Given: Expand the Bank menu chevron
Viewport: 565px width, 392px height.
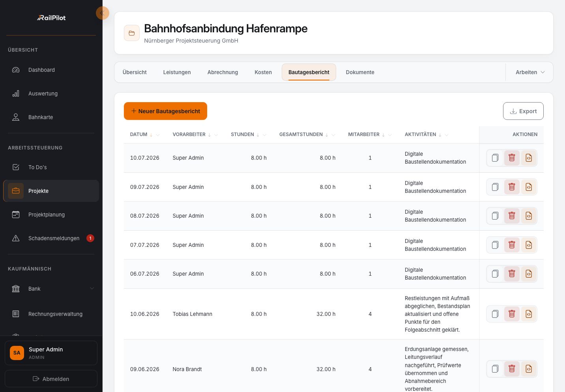Looking at the screenshot, I should [x=92, y=289].
